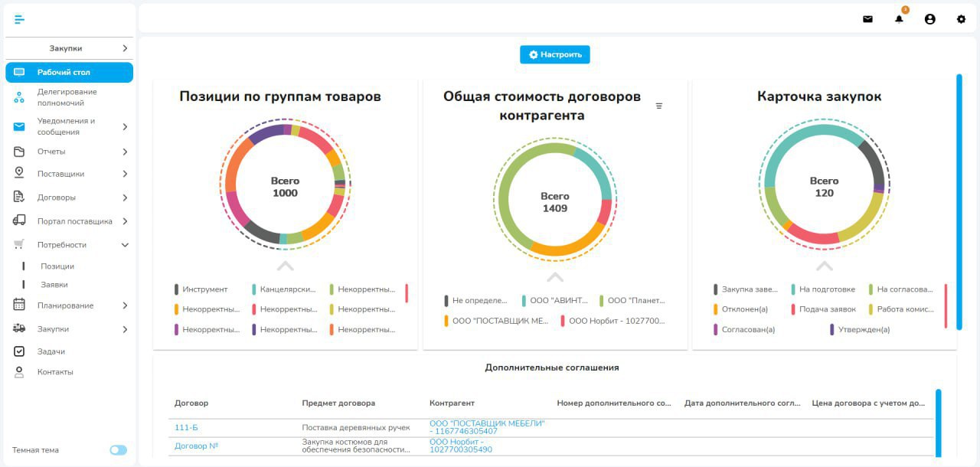Open chart options on Общая стоимость widget
The width and height of the screenshot is (980, 467).
pos(659,106)
